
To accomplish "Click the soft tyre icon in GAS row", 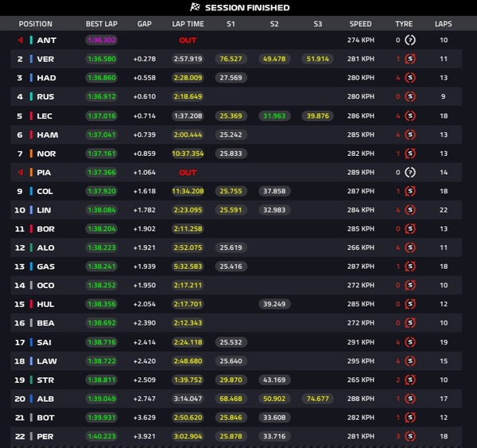I will click(x=409, y=267).
